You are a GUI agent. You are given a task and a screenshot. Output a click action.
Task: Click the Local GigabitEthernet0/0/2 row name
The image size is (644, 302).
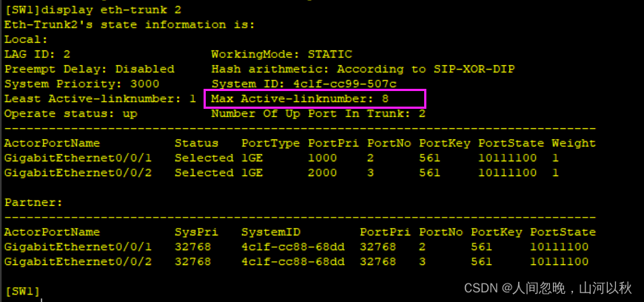pyautogui.click(x=78, y=173)
